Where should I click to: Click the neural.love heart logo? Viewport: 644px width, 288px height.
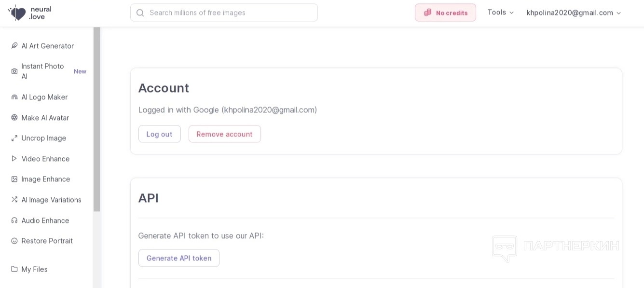tap(17, 13)
